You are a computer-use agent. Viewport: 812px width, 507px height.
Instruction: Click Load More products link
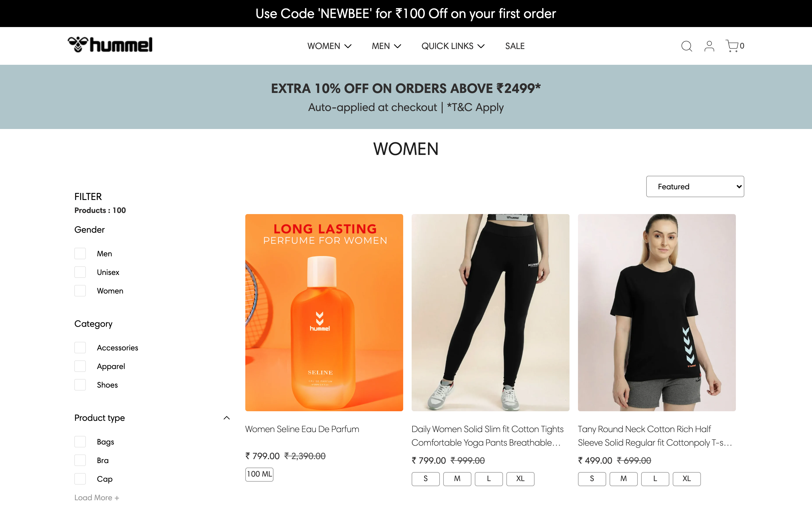(x=98, y=497)
